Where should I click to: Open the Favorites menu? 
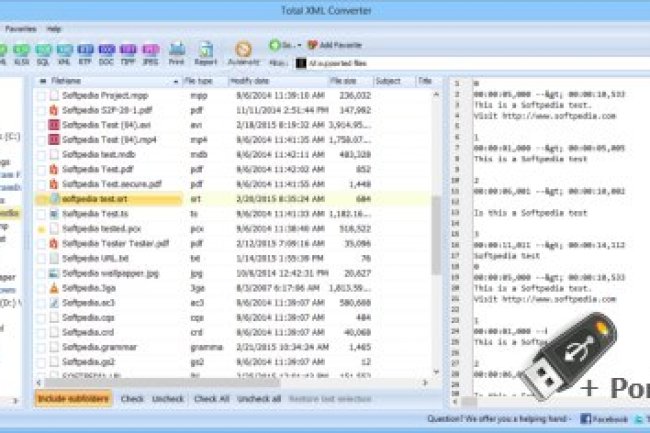[x=20, y=29]
